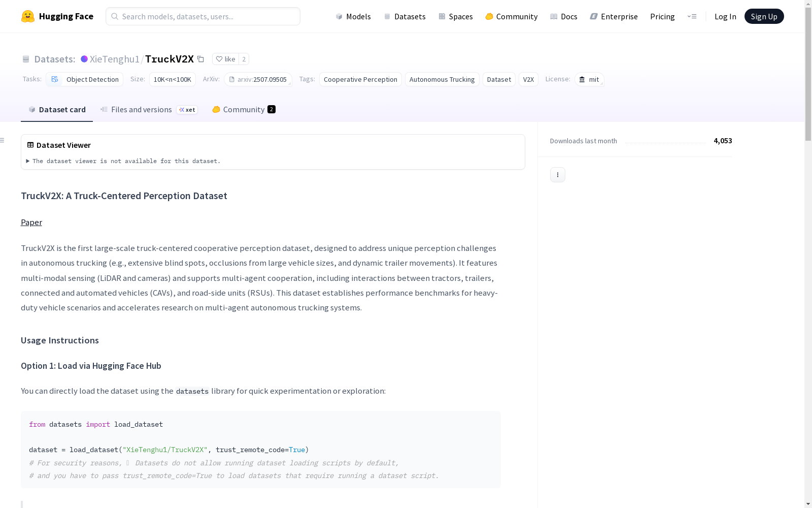Click the 10K<n<100K size tag

click(x=173, y=79)
